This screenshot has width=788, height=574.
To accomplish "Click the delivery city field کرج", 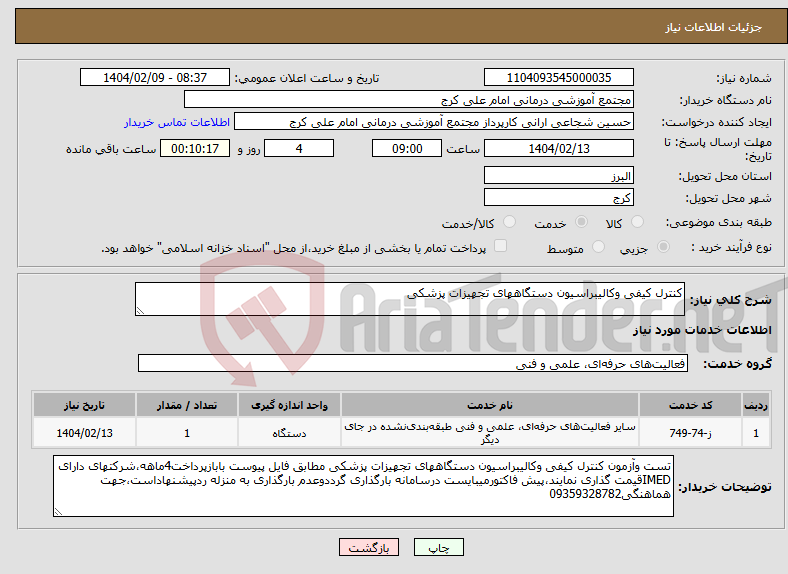I will tap(558, 197).
